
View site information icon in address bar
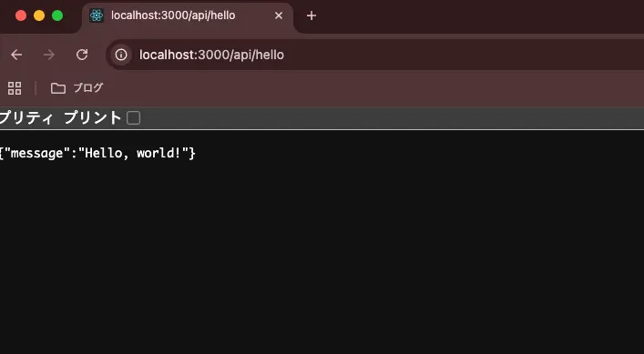pos(121,55)
